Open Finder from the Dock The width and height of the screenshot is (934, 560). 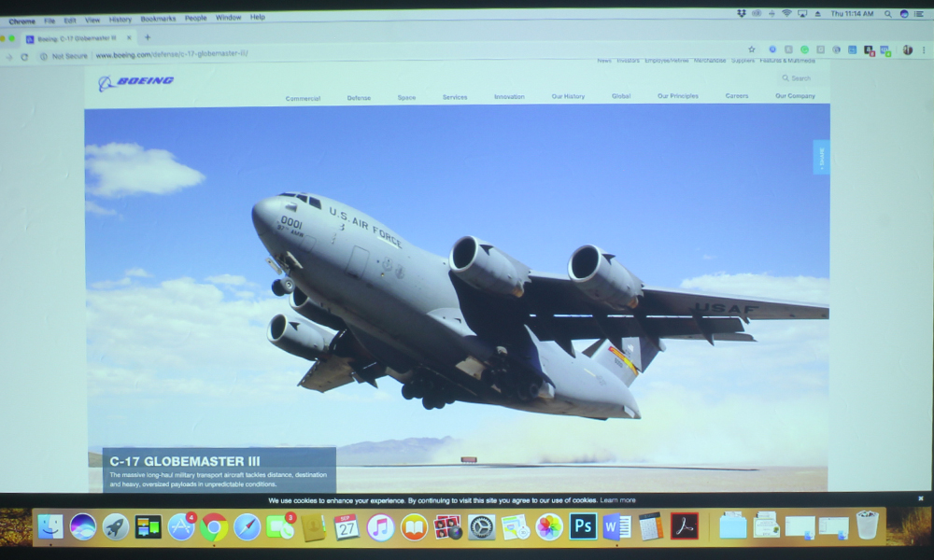50,527
